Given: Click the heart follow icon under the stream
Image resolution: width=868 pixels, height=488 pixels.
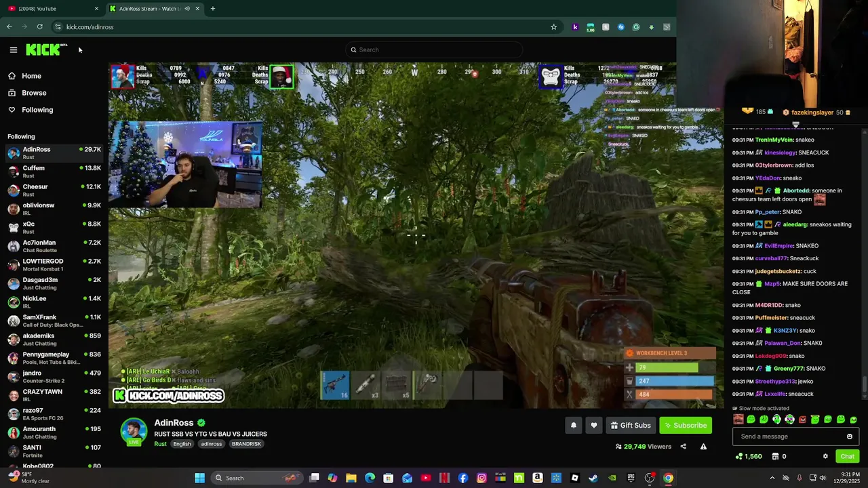Looking at the screenshot, I should click(x=594, y=425).
